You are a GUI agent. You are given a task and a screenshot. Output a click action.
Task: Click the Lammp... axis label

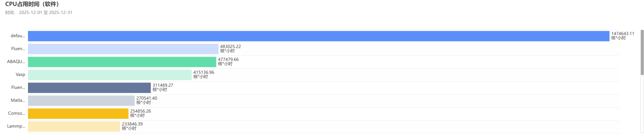(16, 126)
